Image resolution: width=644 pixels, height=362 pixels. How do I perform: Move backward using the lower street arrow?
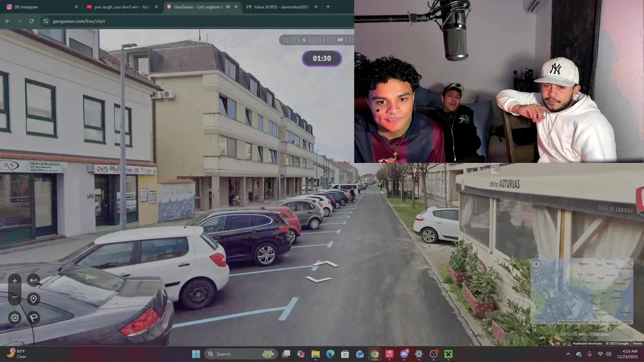point(318,279)
